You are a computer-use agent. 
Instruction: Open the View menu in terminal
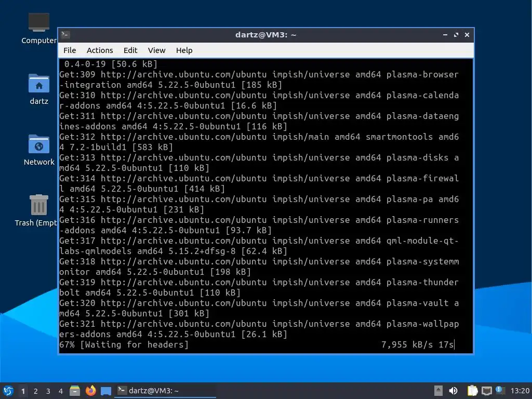click(156, 50)
